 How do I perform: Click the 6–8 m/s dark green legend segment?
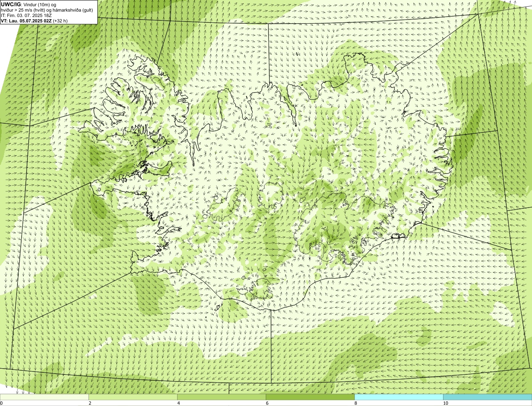(310, 397)
